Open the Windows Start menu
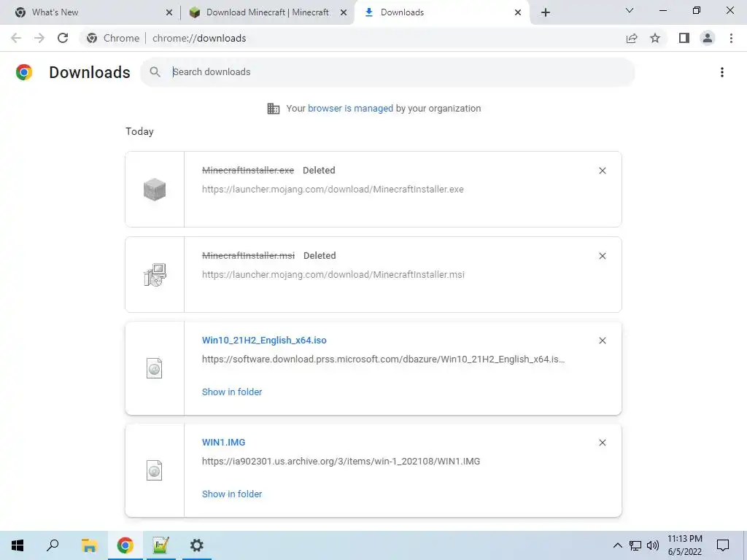 click(18, 545)
